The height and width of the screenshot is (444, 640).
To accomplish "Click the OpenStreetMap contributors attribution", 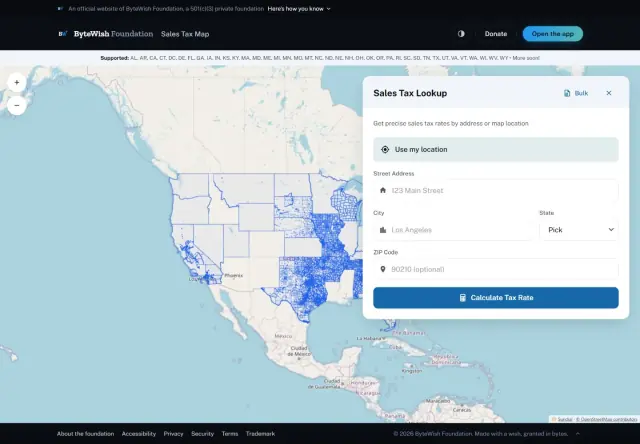I will 606,419.
